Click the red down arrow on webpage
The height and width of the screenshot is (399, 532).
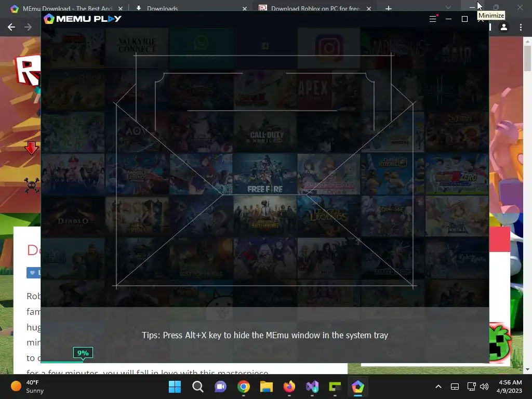point(31,148)
